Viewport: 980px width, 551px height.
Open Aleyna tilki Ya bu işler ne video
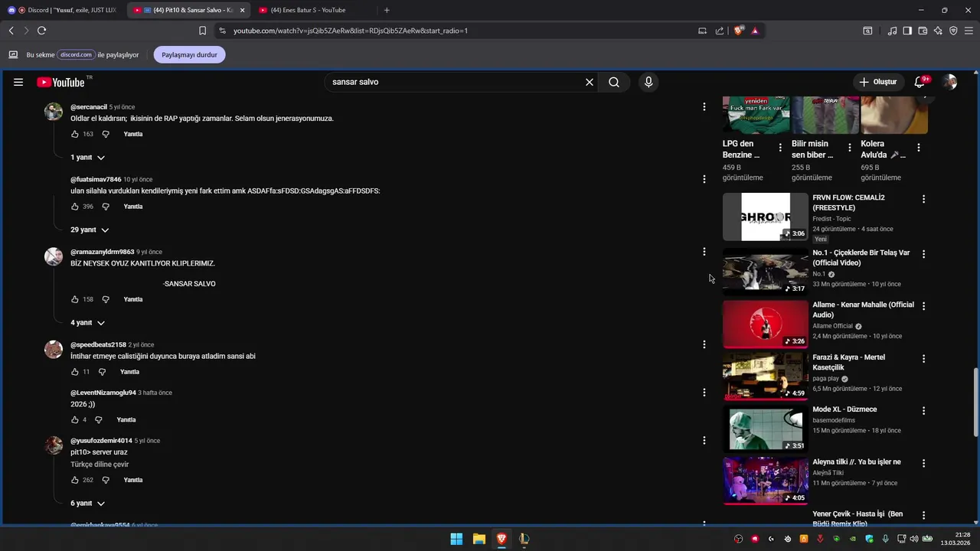point(766,481)
